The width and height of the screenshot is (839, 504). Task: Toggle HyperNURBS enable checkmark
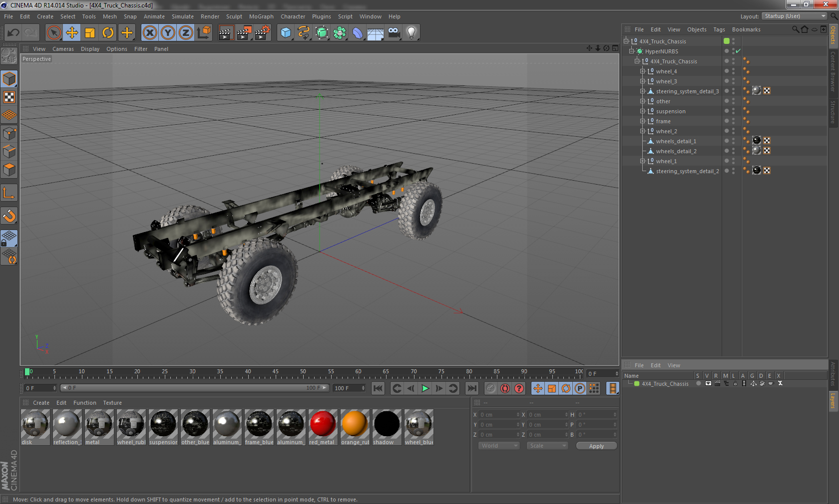pos(738,51)
